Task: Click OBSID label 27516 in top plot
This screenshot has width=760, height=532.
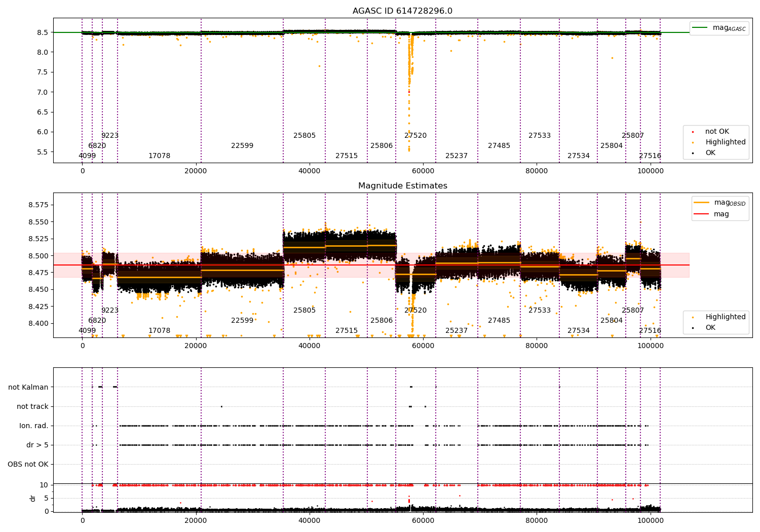Action: 650,156
